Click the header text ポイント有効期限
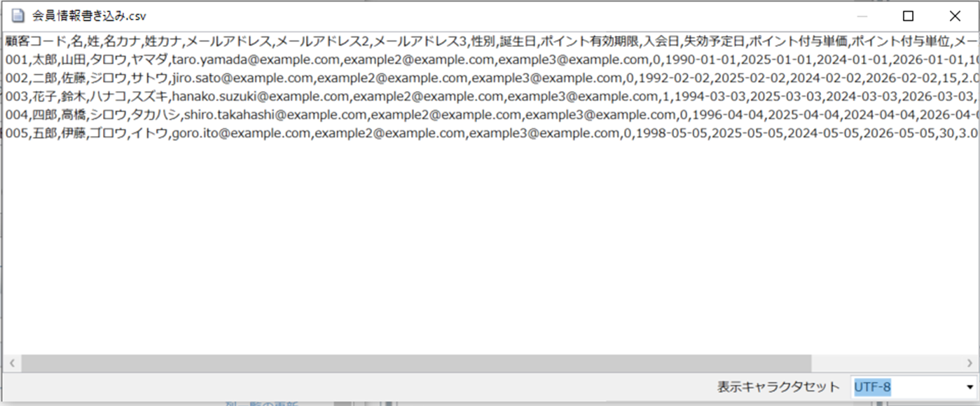The image size is (980, 406). click(589, 41)
